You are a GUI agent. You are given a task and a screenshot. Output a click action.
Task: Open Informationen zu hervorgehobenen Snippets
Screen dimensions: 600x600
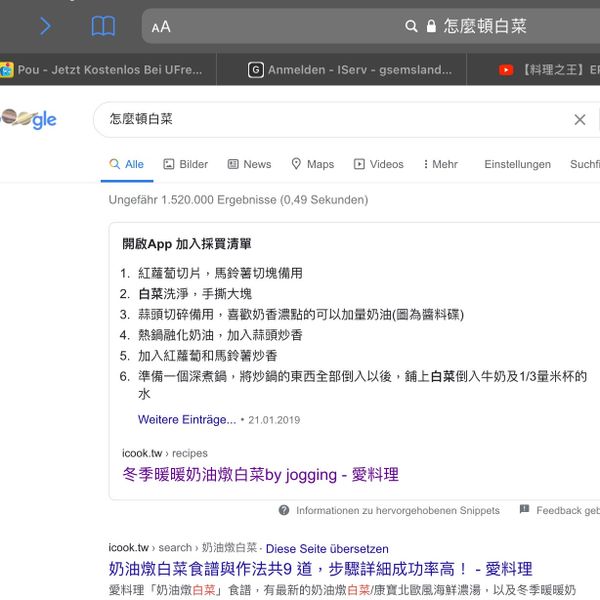click(x=398, y=510)
